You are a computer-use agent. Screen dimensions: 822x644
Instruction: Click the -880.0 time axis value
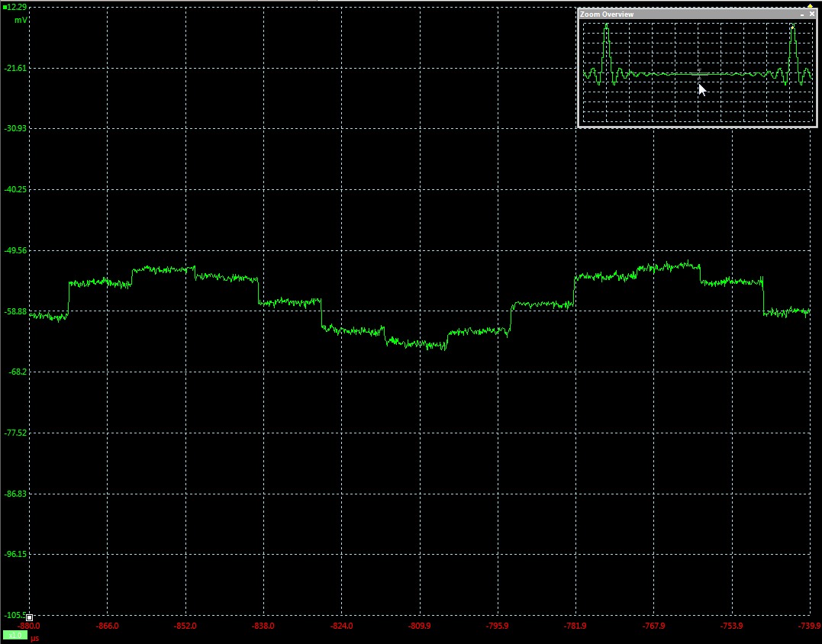pyautogui.click(x=29, y=626)
